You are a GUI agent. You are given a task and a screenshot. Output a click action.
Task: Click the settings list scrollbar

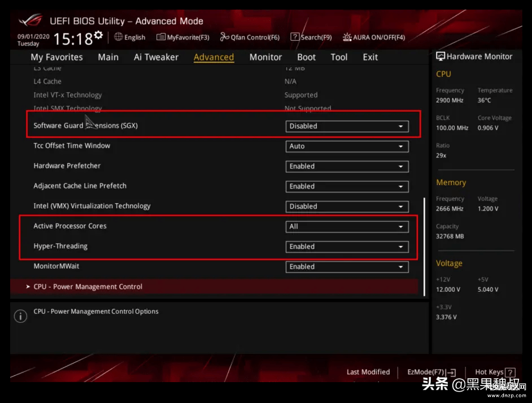click(x=424, y=247)
